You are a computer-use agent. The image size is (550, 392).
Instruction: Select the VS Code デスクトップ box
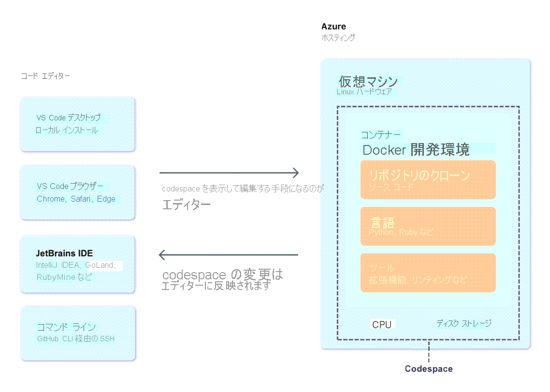point(77,124)
